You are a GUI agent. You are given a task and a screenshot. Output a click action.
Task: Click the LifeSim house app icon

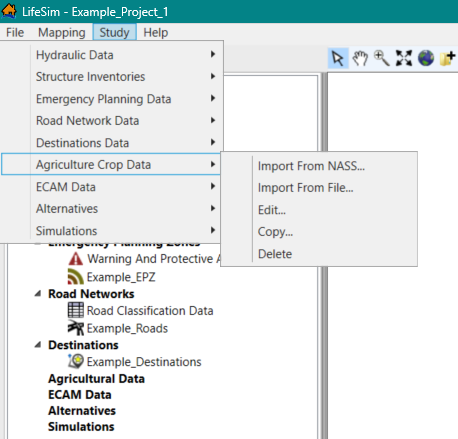click(9, 11)
